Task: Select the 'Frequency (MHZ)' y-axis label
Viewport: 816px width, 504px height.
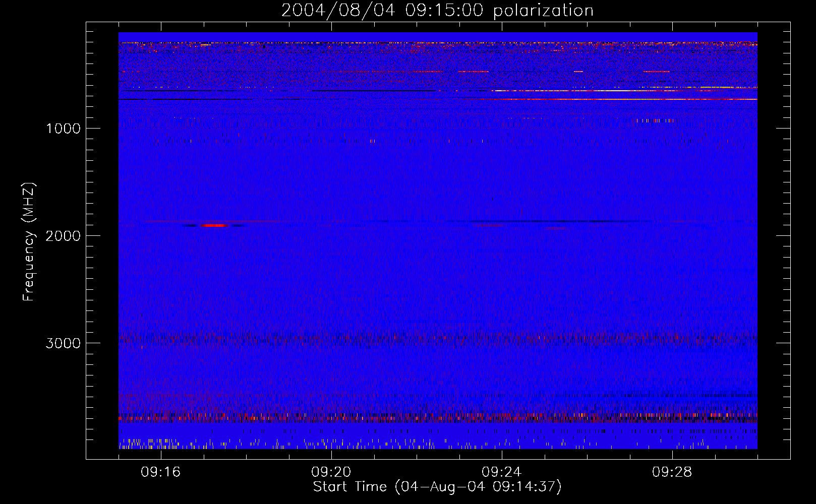Action: pyautogui.click(x=29, y=242)
